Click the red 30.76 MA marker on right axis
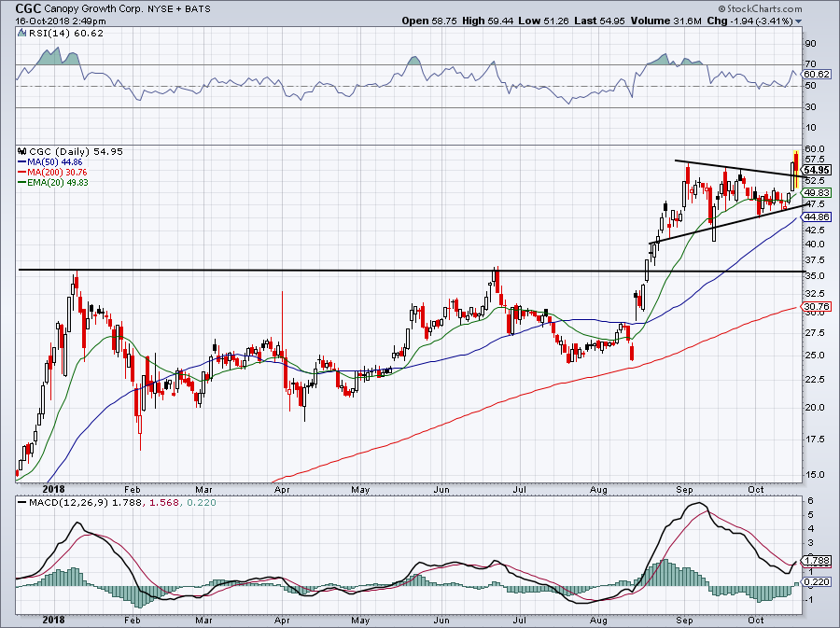The width and height of the screenshot is (840, 628). 817,307
